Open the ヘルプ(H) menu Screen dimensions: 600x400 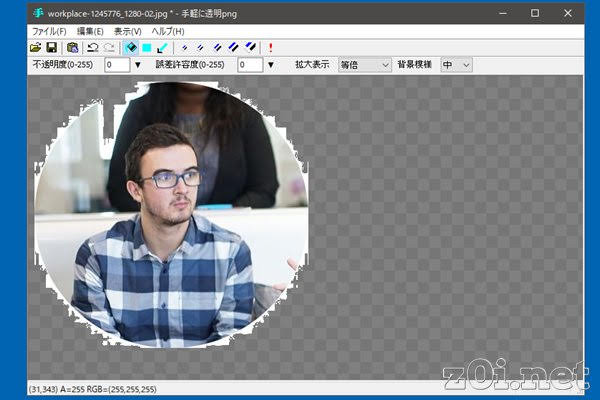point(168,31)
